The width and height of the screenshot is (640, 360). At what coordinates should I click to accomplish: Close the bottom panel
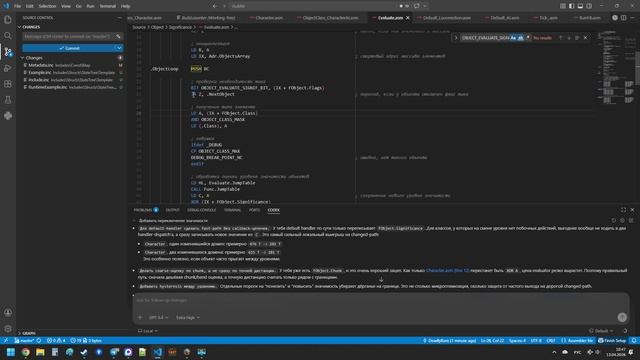pyautogui.click(x=632, y=210)
